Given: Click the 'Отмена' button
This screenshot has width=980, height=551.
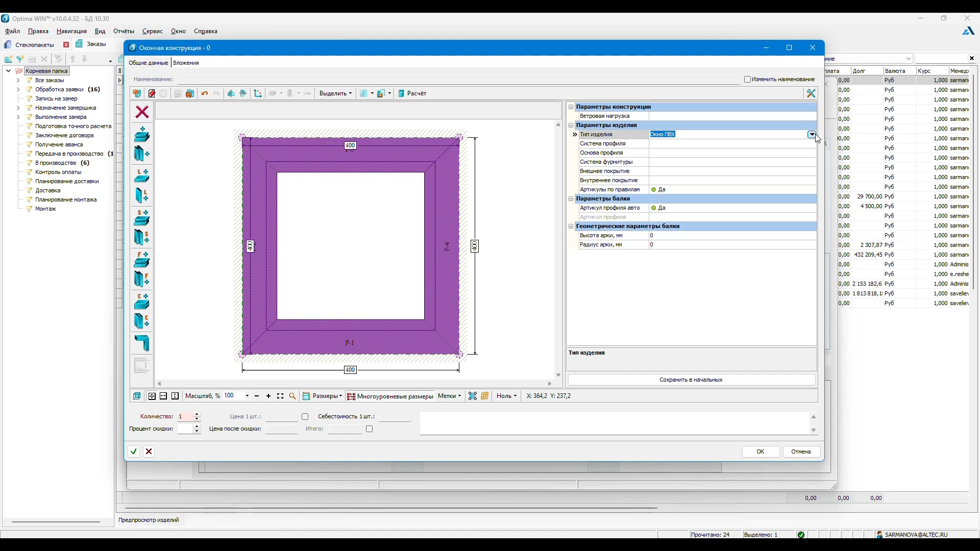Looking at the screenshot, I should [802, 452].
